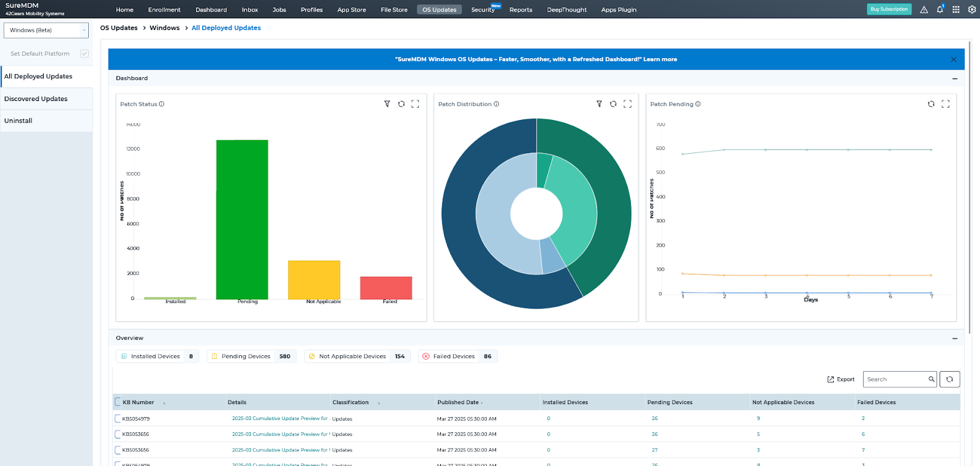Open the App Store tab
This screenshot has height=466, width=980.
[x=352, y=10]
